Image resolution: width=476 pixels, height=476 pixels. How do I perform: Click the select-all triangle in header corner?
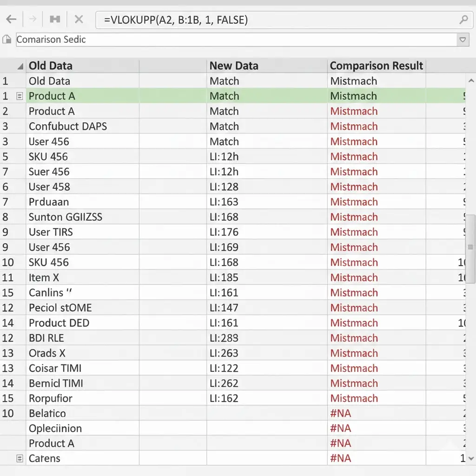click(x=20, y=66)
